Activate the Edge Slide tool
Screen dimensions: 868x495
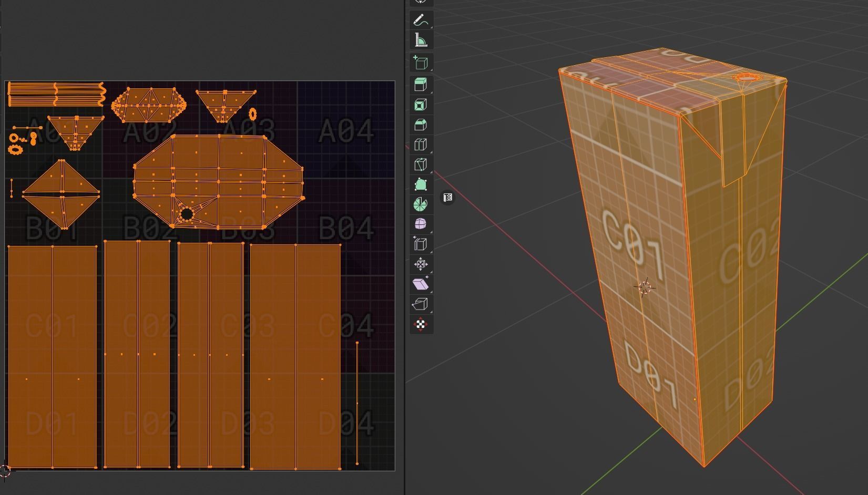point(421,244)
